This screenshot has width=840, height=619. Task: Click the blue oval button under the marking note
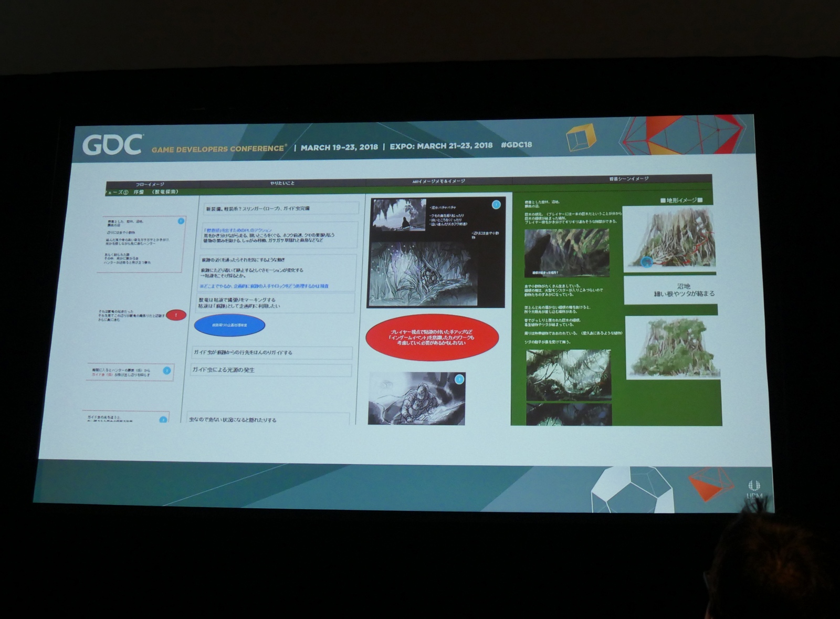click(x=229, y=325)
